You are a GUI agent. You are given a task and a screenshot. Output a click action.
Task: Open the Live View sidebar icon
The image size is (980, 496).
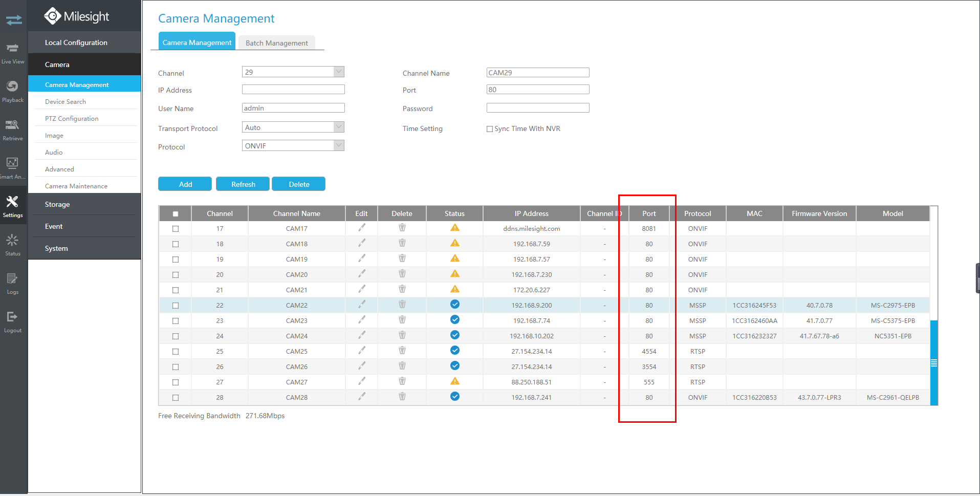click(13, 53)
